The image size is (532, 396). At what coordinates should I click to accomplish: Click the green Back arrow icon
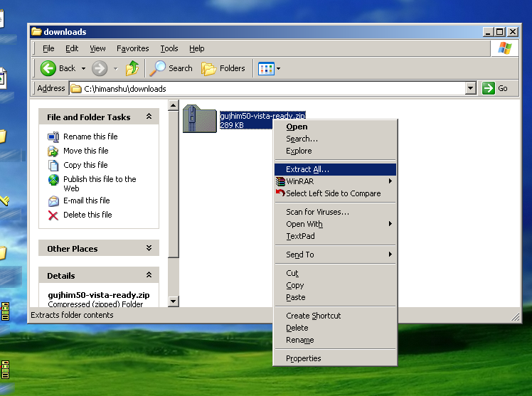pos(48,68)
